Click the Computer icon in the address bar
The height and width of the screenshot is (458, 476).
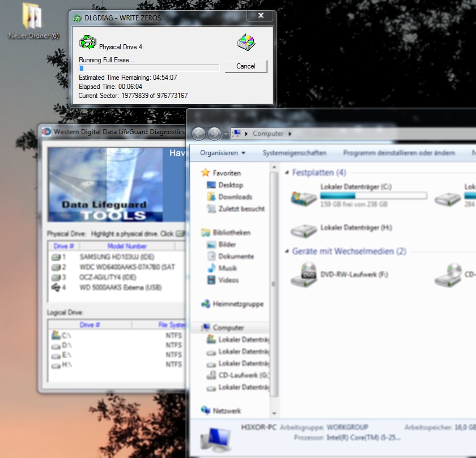(x=237, y=133)
